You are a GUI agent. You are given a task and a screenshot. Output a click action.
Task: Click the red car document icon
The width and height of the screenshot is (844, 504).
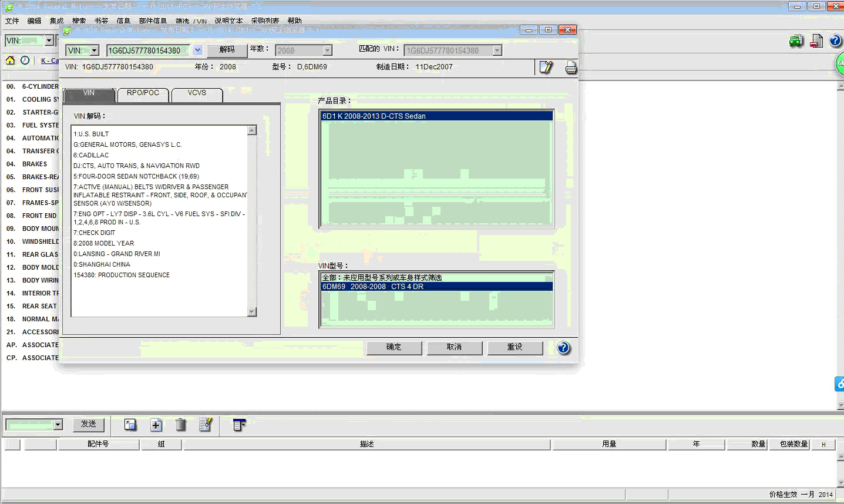(816, 41)
